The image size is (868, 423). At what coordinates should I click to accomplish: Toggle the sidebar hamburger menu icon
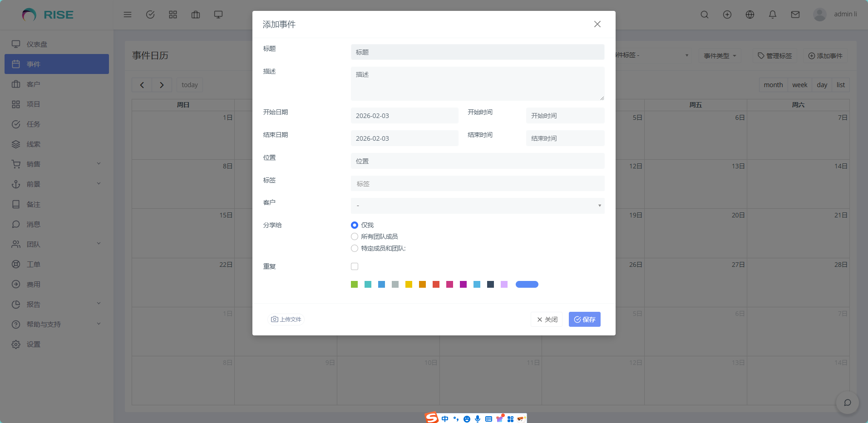coord(128,15)
